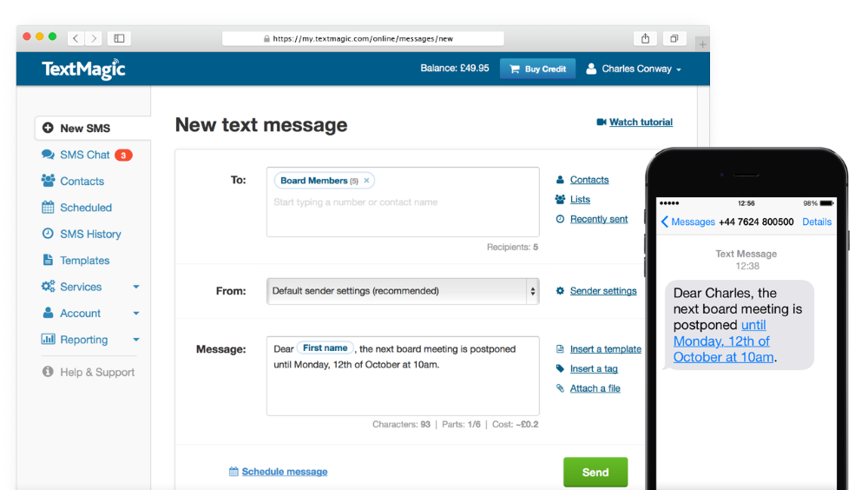Click the gear icon beside Sender settings
This screenshot has width=868, height=490.
[560, 291]
